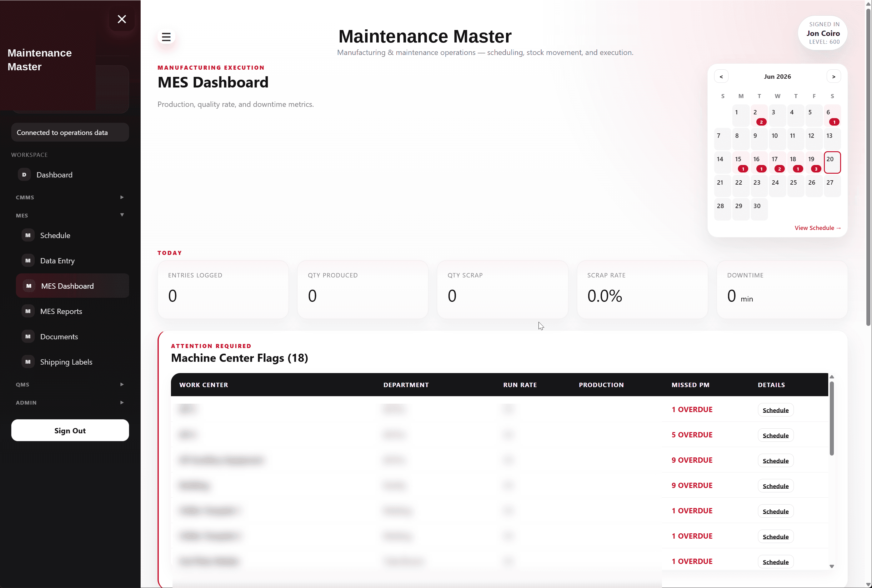Select MES Dashboard in sidebar
This screenshot has width=872, height=588.
click(73, 286)
